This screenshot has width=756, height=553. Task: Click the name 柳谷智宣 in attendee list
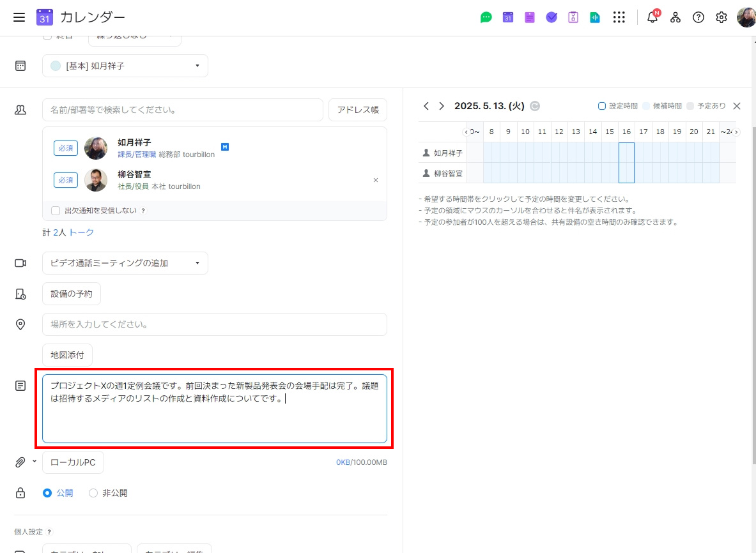pos(134,174)
